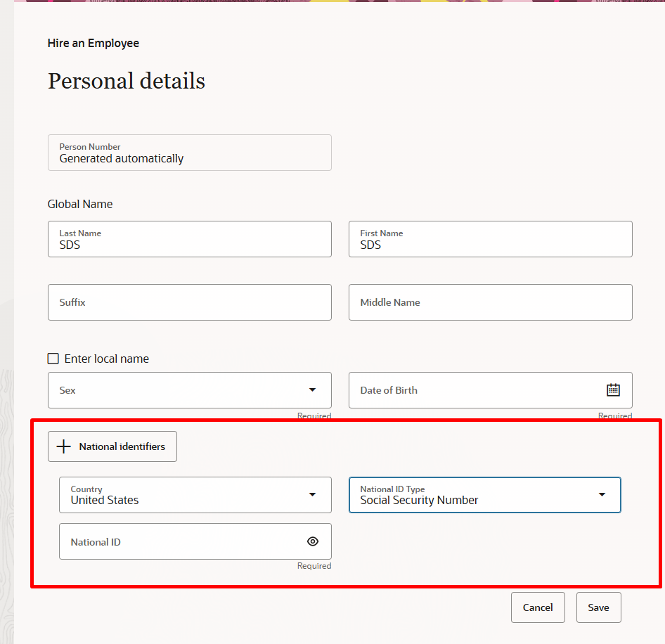Screen dimensions: 665x644
Task: Click the Person Number field showing Generated automatically
Action: (190, 153)
